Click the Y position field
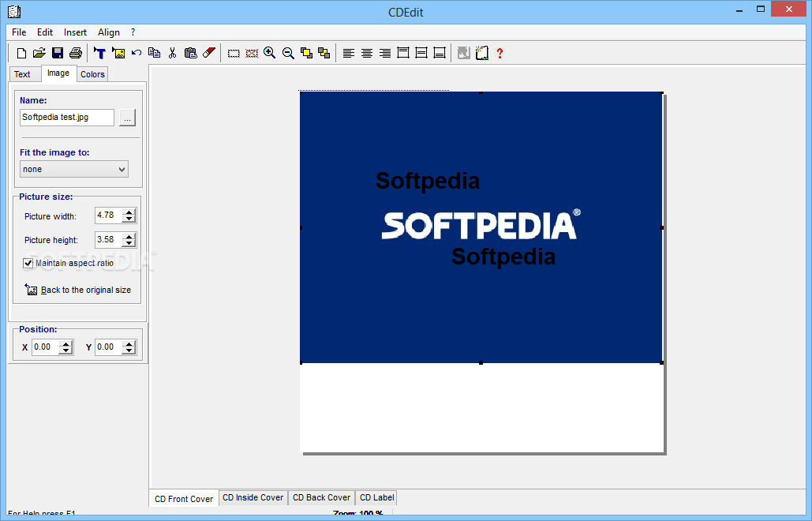 tap(109, 347)
